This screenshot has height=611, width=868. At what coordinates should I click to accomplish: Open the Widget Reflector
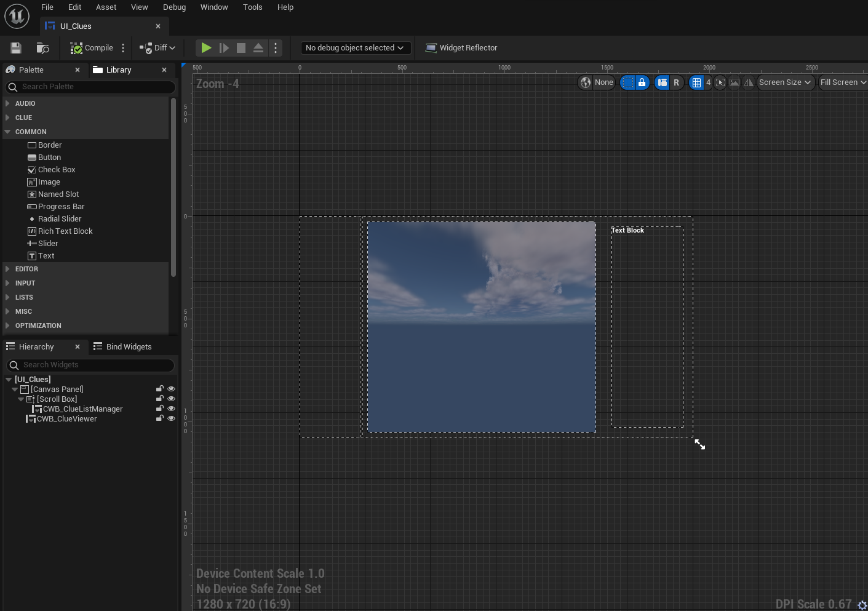(461, 48)
